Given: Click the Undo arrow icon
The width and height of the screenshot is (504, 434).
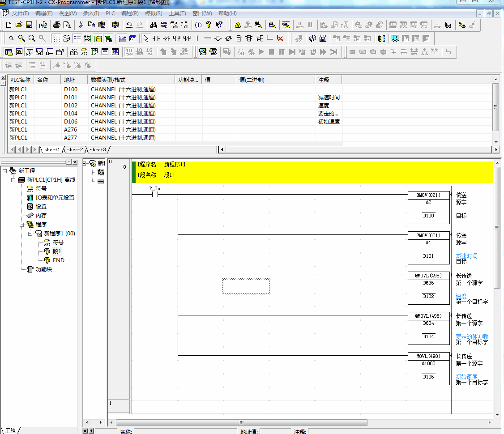Looking at the screenshot, I should click(x=129, y=25).
